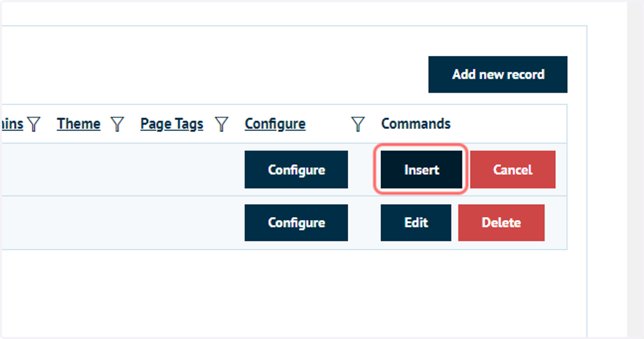
Task: Sort by the Configure column header
Action: point(275,124)
